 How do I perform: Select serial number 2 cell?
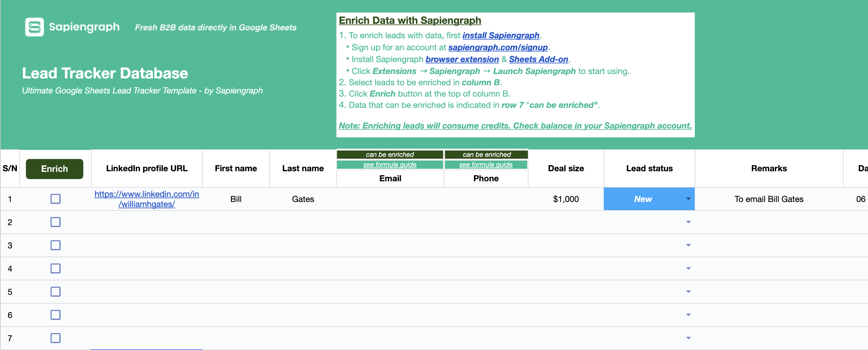click(x=10, y=222)
